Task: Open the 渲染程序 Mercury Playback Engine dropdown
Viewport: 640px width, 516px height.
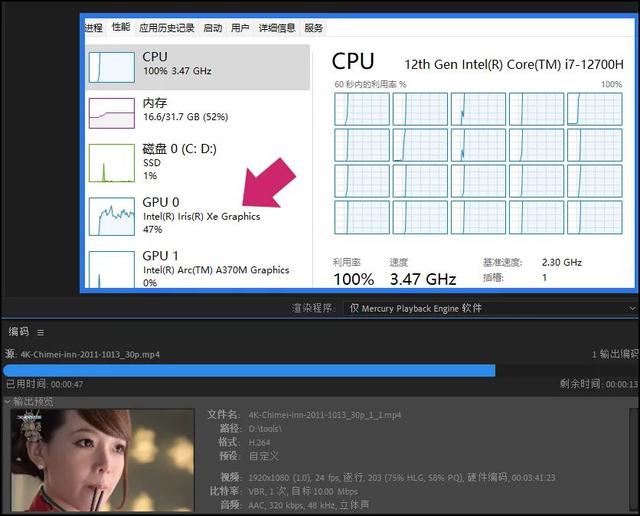Action: click(x=490, y=308)
